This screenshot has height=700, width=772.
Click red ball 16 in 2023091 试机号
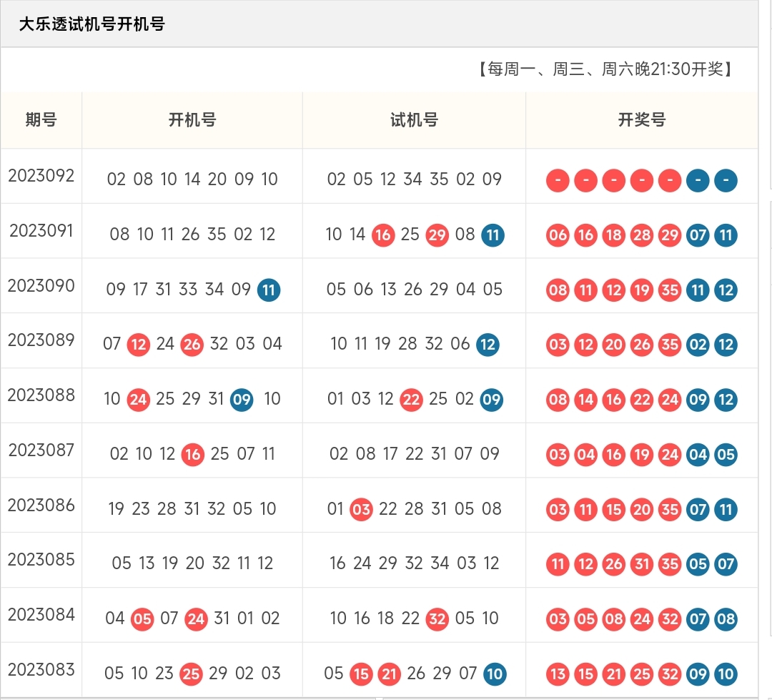[383, 235]
